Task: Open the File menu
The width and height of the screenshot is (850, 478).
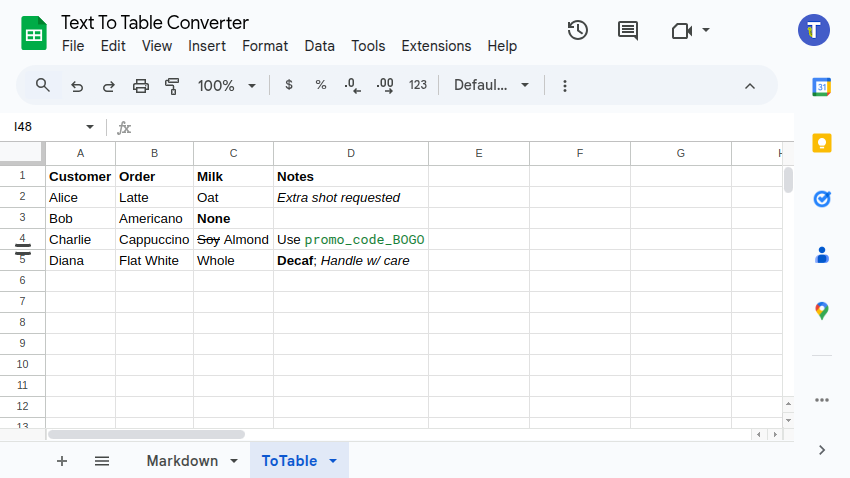Action: 73,46
